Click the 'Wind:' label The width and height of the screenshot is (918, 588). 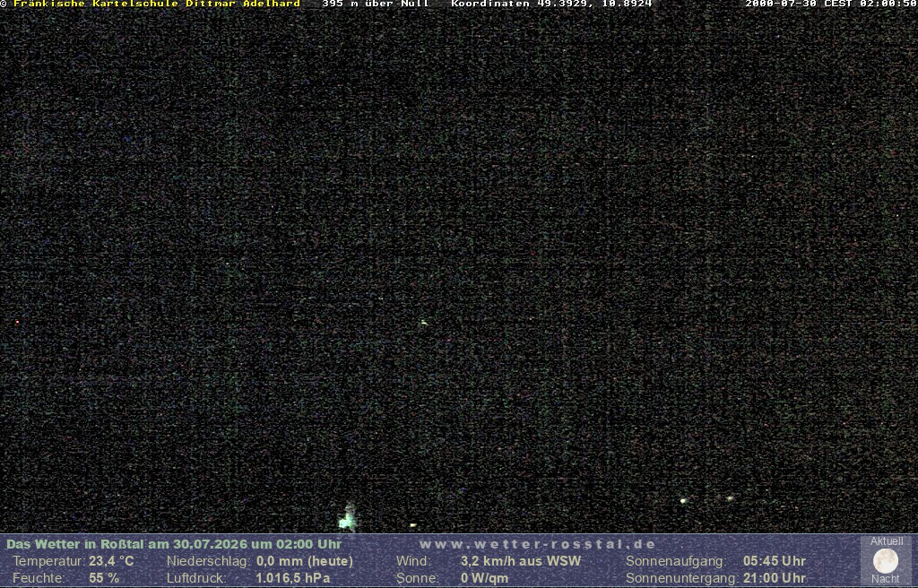coord(414,561)
